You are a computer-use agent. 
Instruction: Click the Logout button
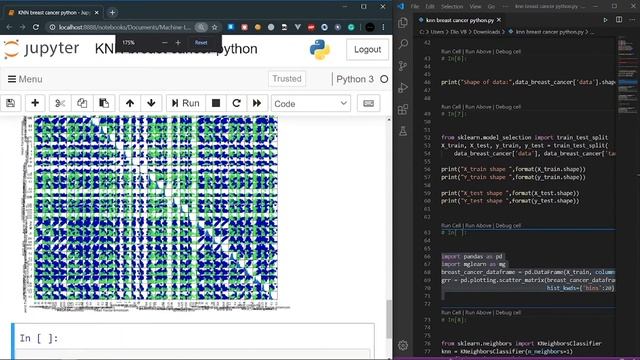(x=367, y=49)
